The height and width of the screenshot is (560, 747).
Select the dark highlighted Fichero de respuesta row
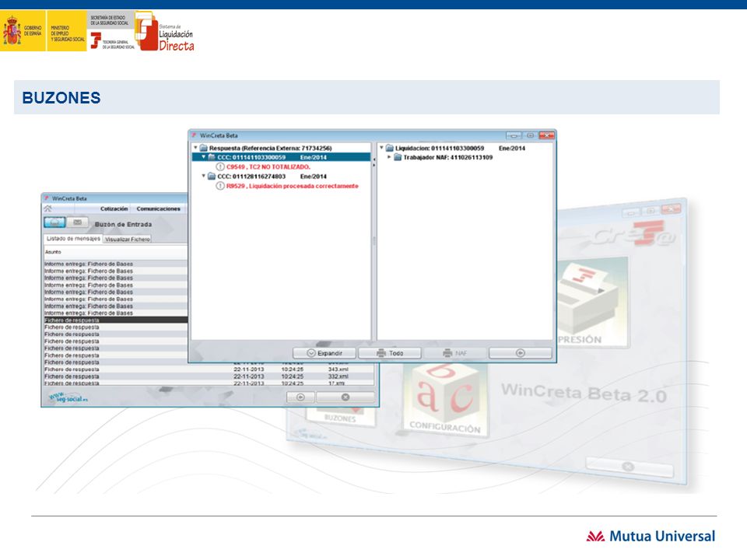[x=115, y=320]
